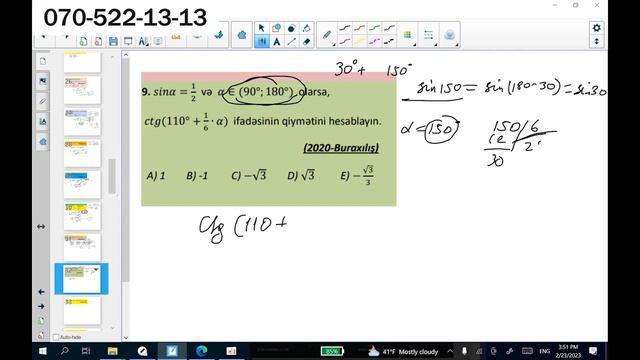
Task: Toggle the Auto-hide checkbox
Action: click(x=56, y=337)
